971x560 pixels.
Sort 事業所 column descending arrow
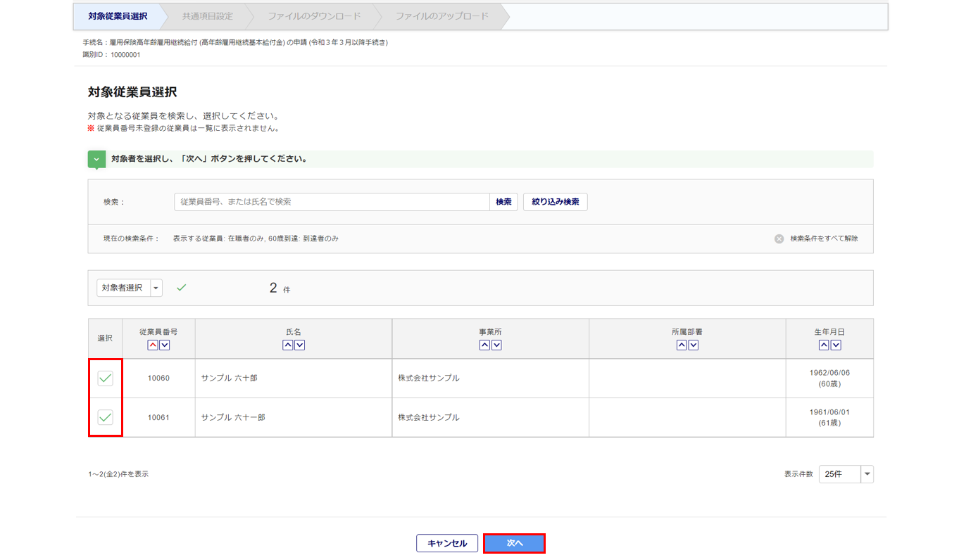point(496,345)
